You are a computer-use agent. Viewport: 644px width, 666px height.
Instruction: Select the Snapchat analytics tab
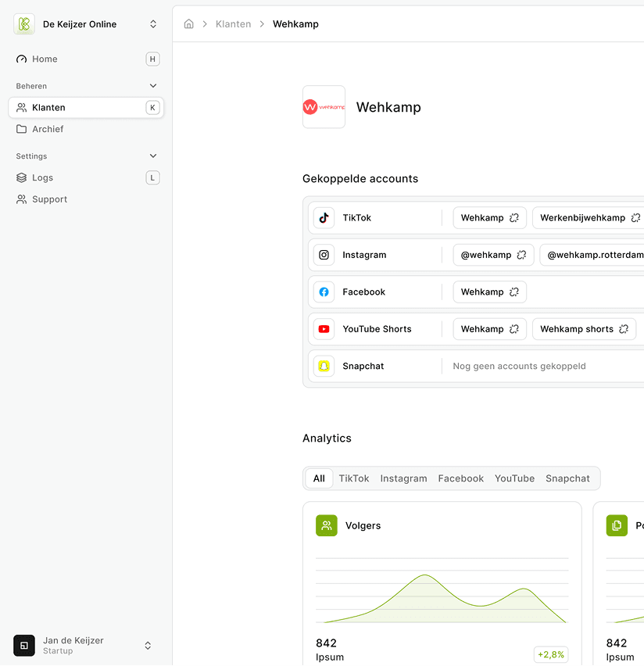(x=567, y=478)
